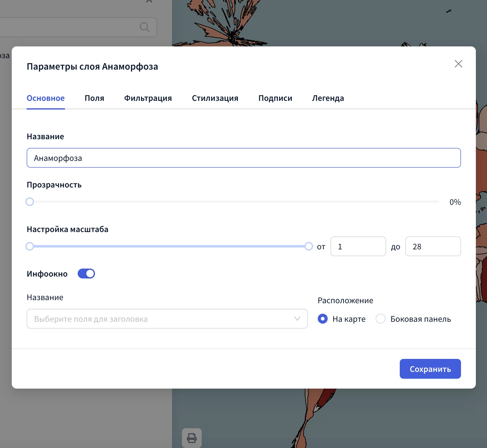
Task: Go to the Стилизация tab
Action: point(215,98)
